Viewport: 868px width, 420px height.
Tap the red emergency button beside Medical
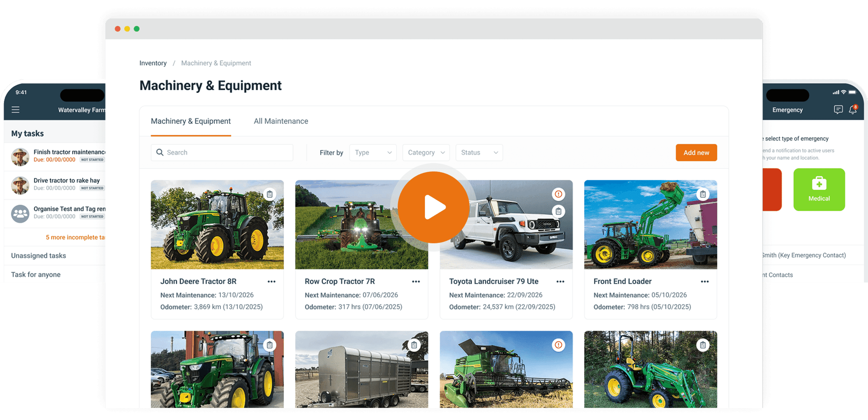pyautogui.click(x=772, y=190)
